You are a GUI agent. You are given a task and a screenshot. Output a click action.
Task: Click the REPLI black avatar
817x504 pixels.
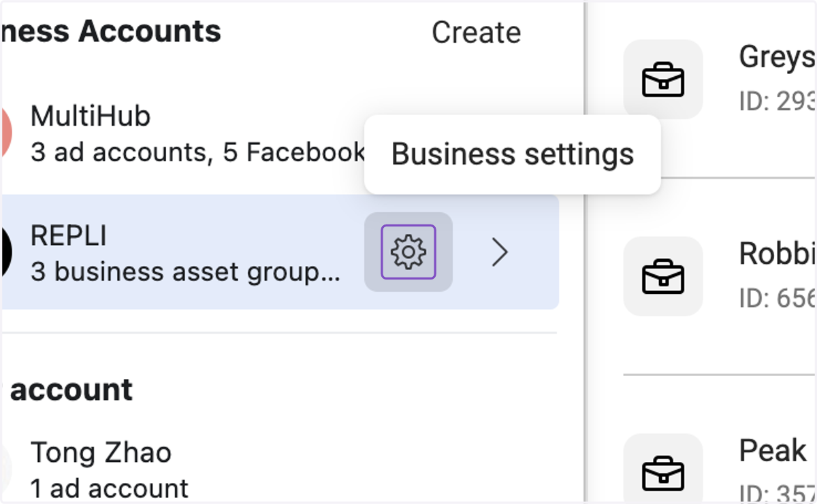tap(6, 253)
